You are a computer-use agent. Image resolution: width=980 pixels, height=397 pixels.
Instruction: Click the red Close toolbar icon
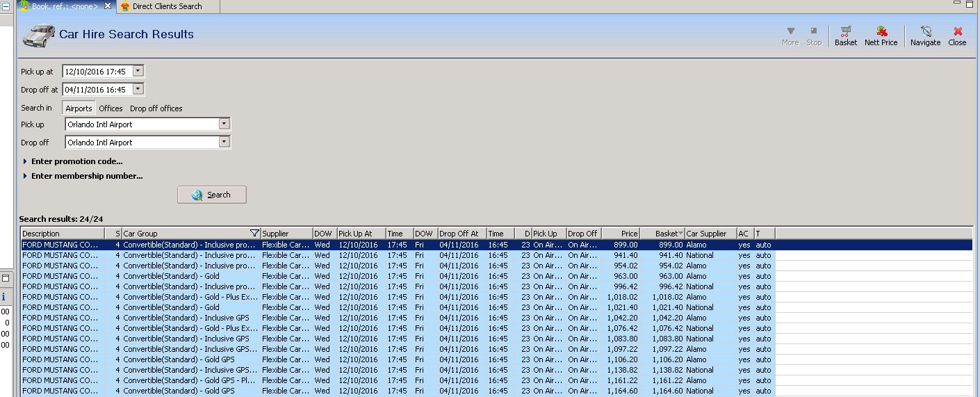957,35
